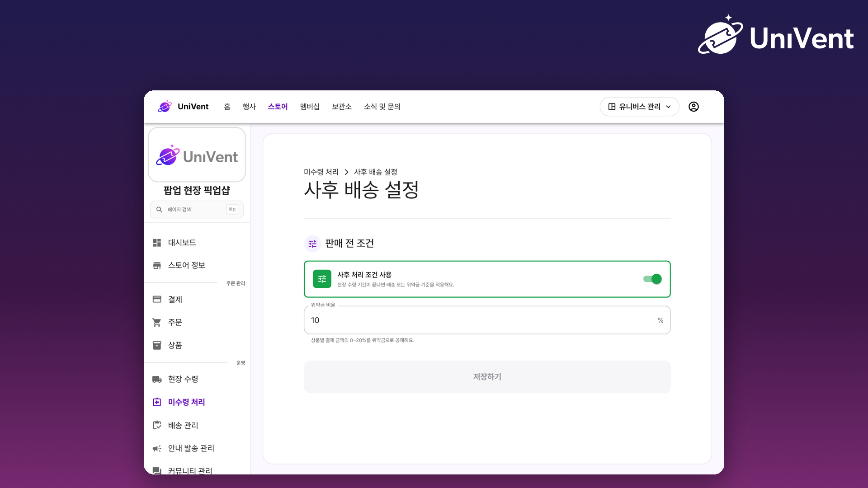
Task: Click the 주문 shopping cart icon
Action: click(157, 322)
